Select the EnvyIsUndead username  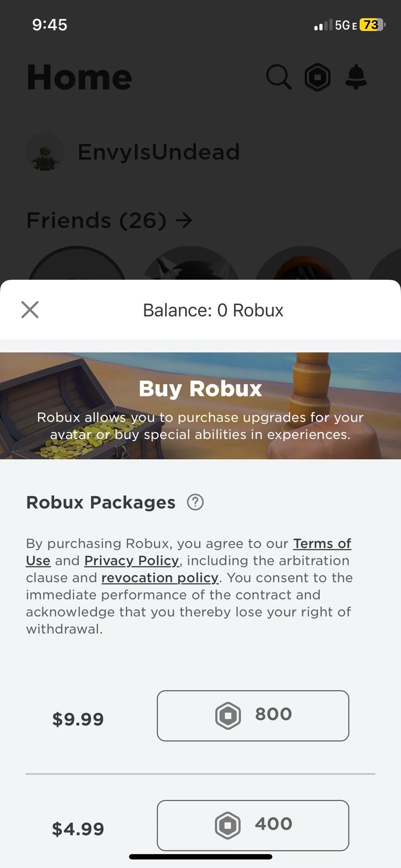tap(158, 151)
